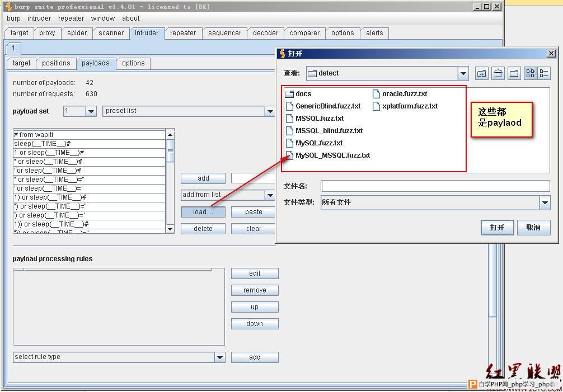Select the docs folder icon
Image resolution: width=563 pixels, height=392 pixels.
coord(289,94)
